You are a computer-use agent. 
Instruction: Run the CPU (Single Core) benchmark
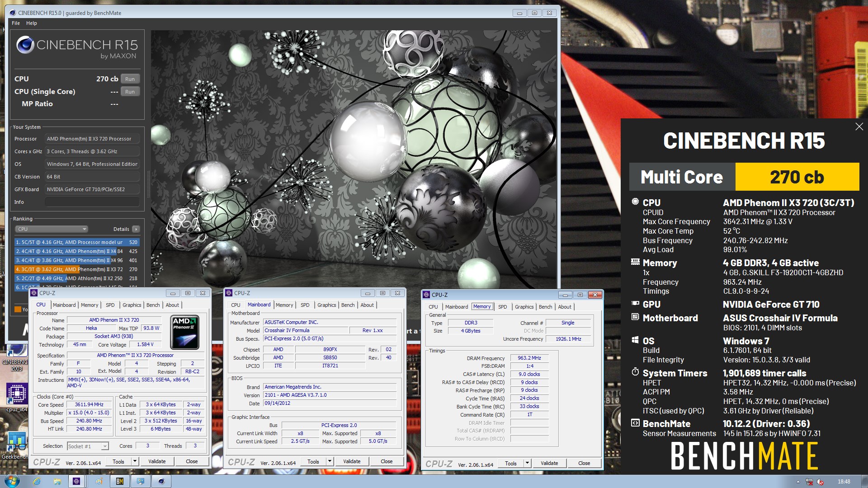pyautogui.click(x=130, y=92)
